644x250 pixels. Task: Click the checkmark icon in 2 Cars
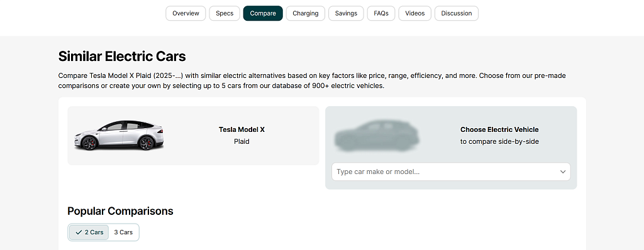tap(79, 232)
